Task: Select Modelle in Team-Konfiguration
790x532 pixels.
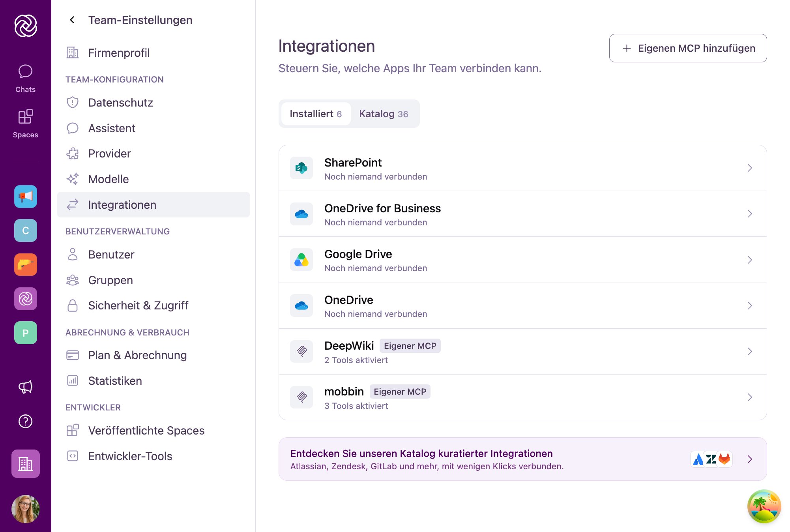Action: point(154,179)
